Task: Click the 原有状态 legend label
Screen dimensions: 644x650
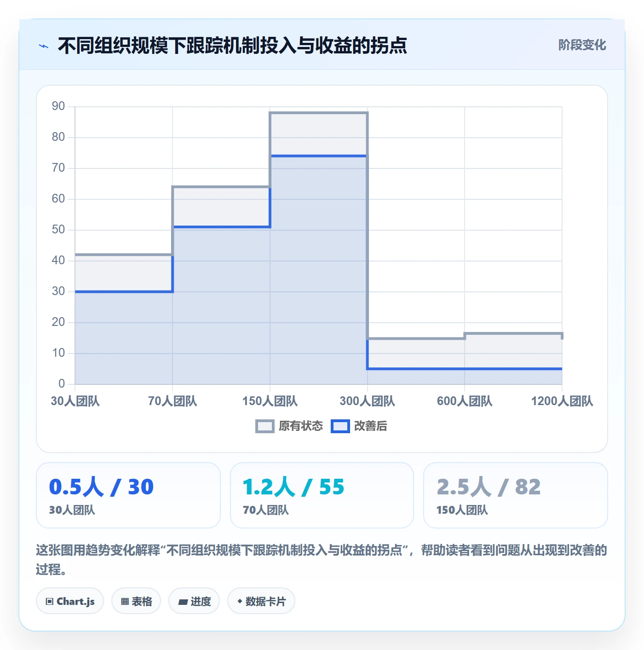Action: 301,426
